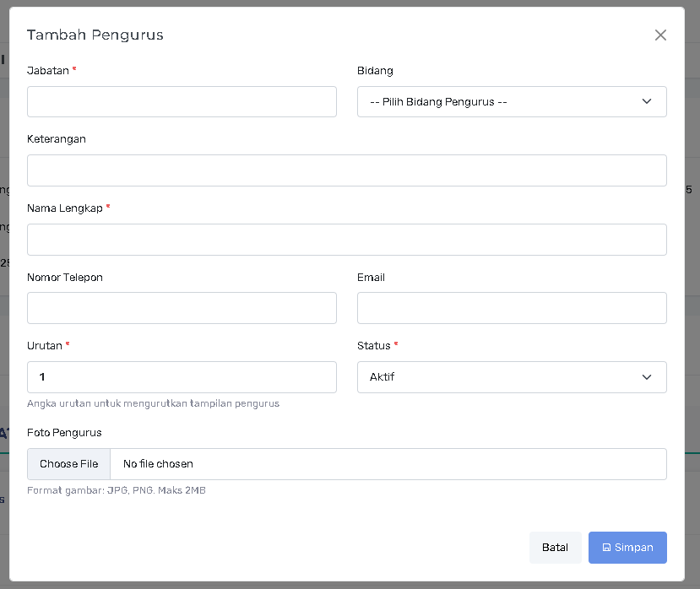Click the Tambah Pengurus dialog title
This screenshot has height=589, width=700.
click(95, 35)
